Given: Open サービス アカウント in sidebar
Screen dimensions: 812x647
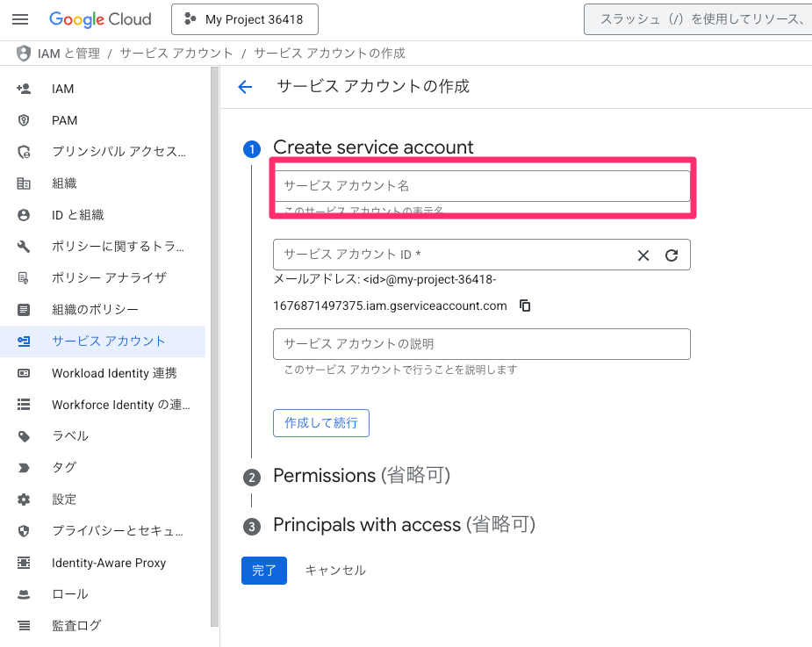Looking at the screenshot, I should [x=103, y=341].
